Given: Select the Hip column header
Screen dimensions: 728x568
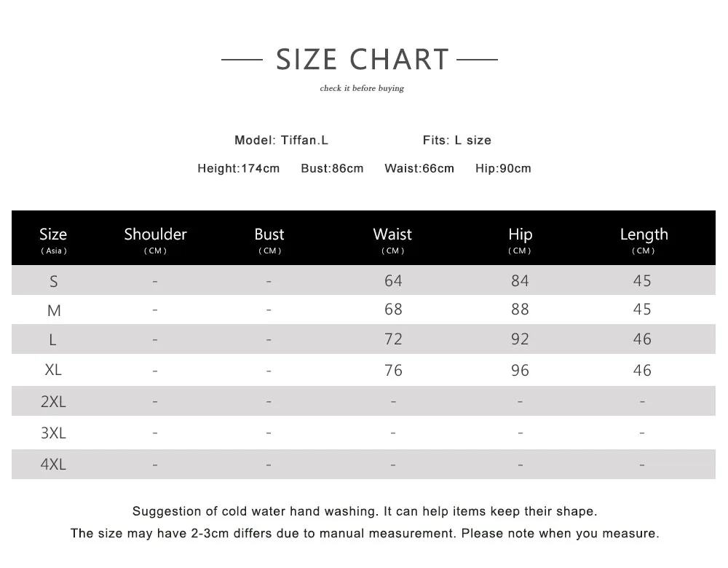Looking at the screenshot, I should click(520, 234).
